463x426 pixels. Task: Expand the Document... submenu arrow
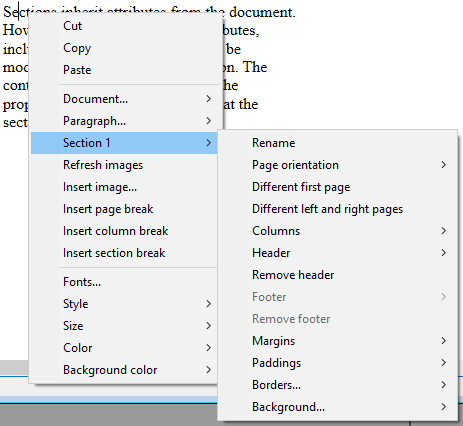pos(209,99)
